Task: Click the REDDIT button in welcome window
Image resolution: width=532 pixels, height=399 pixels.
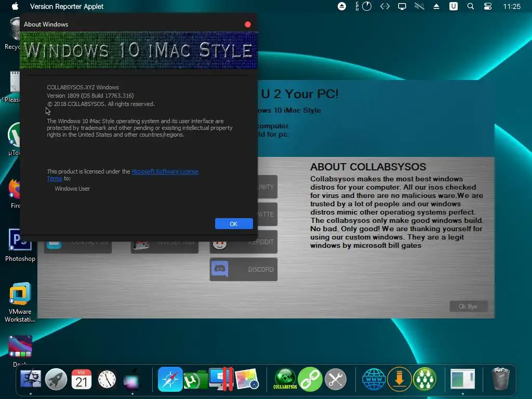Action: click(x=244, y=242)
